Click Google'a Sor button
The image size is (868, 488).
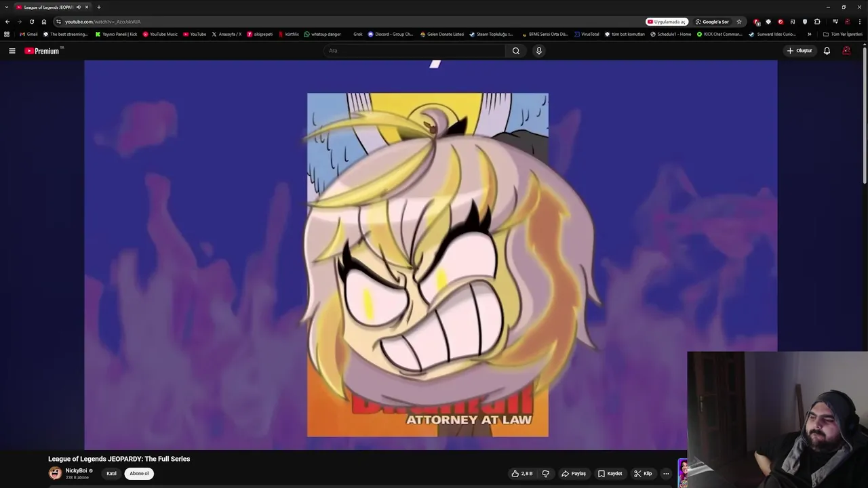712,22
